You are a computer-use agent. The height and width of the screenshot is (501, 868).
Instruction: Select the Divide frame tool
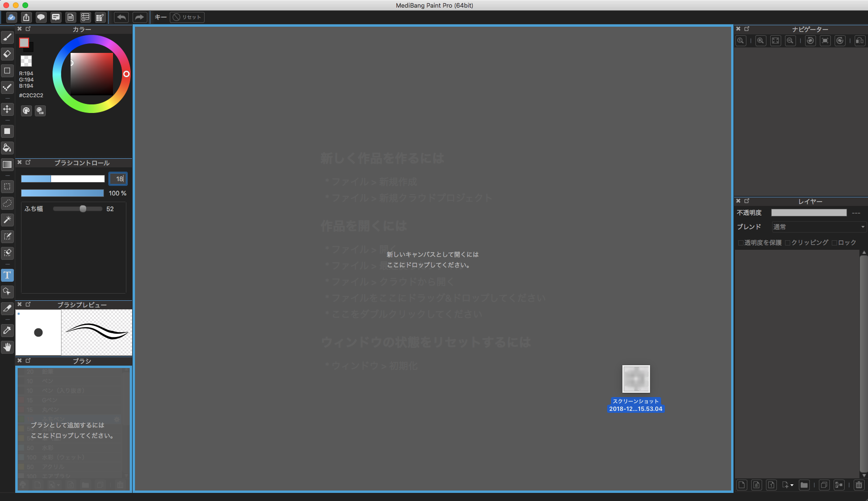coord(7,308)
